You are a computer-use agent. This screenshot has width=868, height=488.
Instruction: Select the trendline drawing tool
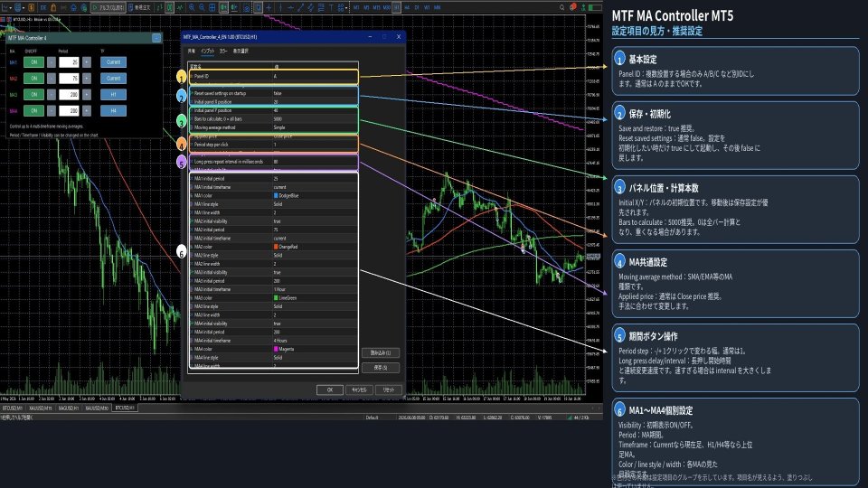[x=300, y=8]
